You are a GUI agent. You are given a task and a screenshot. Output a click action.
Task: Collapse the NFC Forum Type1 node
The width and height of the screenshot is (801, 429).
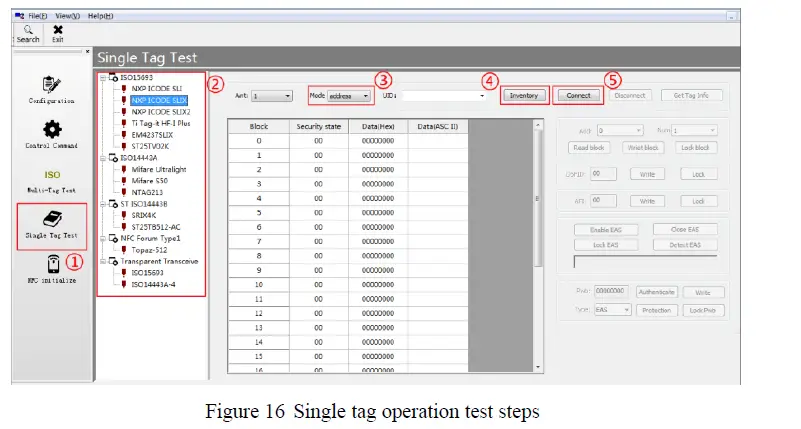coord(103,239)
